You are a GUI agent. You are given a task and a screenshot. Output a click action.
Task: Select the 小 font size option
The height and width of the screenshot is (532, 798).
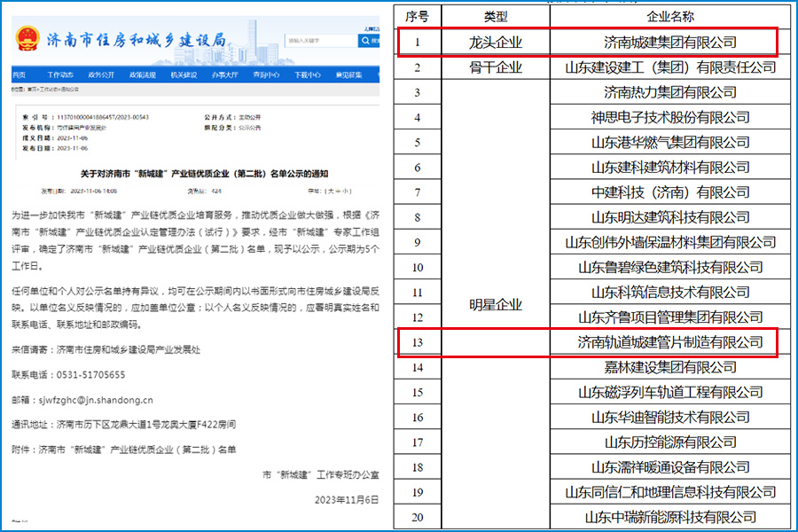[x=346, y=191]
